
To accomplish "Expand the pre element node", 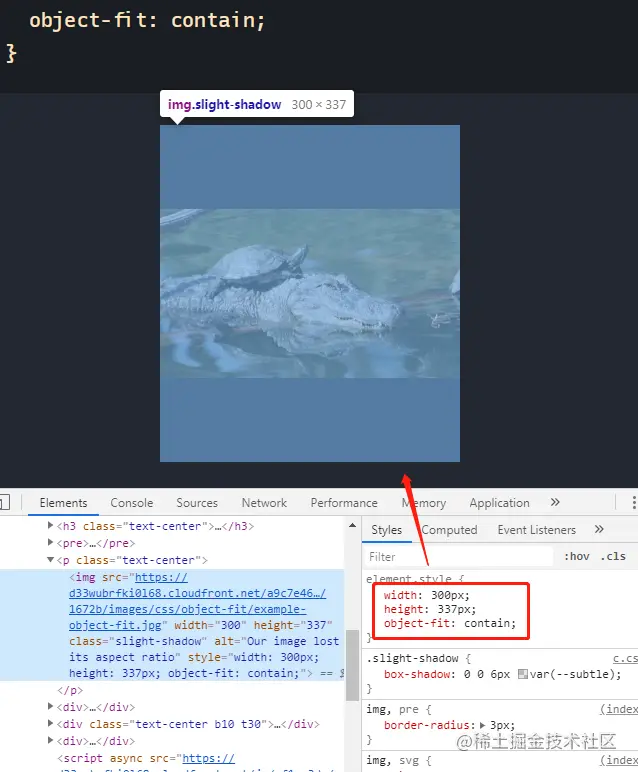I will (50, 543).
